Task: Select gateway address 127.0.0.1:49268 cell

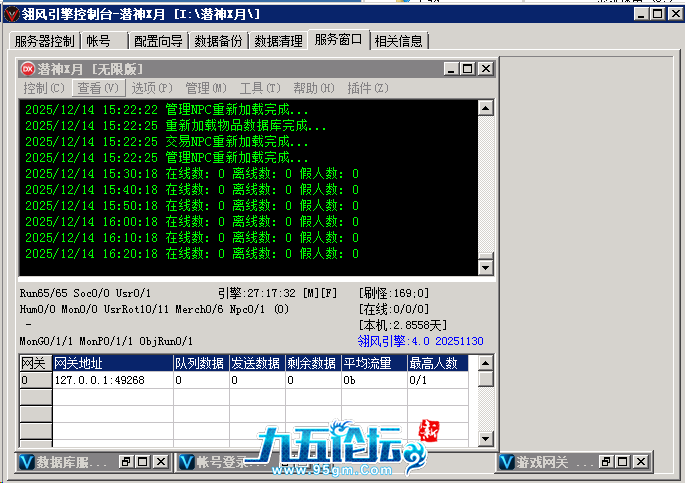Action: tap(113, 380)
